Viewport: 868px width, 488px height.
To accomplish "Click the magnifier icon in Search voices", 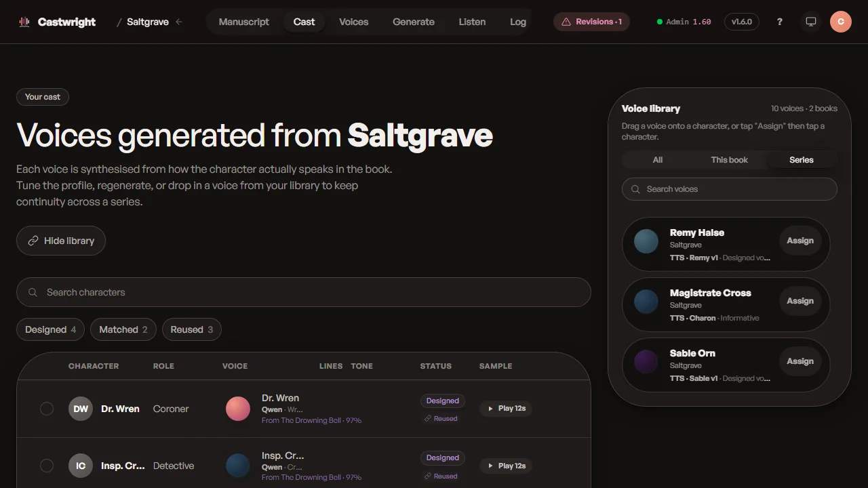I will (635, 189).
